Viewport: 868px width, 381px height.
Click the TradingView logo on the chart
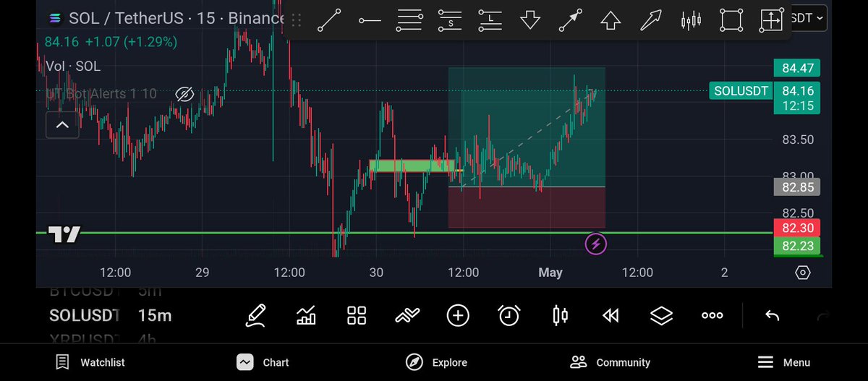click(x=64, y=234)
